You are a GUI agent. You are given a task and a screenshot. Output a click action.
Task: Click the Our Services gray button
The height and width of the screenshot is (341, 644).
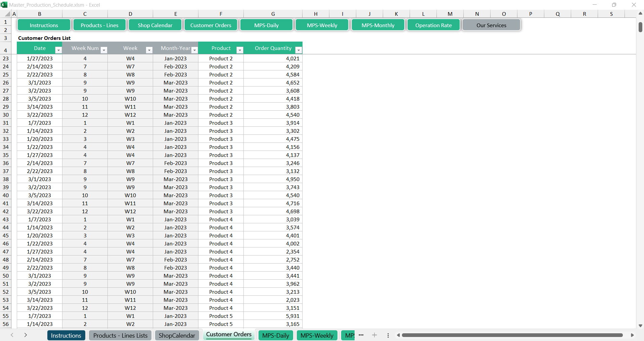coord(491,25)
